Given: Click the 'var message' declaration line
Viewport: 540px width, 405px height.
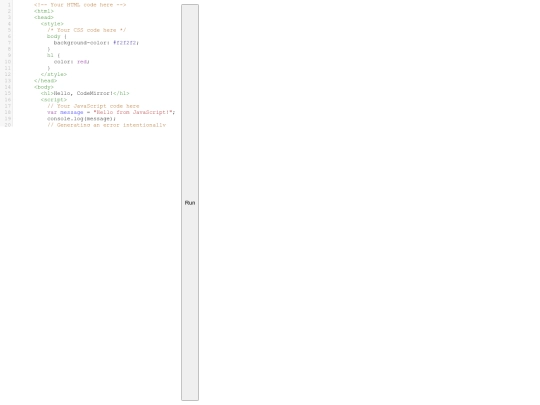Looking at the screenshot, I should pyautogui.click(x=111, y=112).
